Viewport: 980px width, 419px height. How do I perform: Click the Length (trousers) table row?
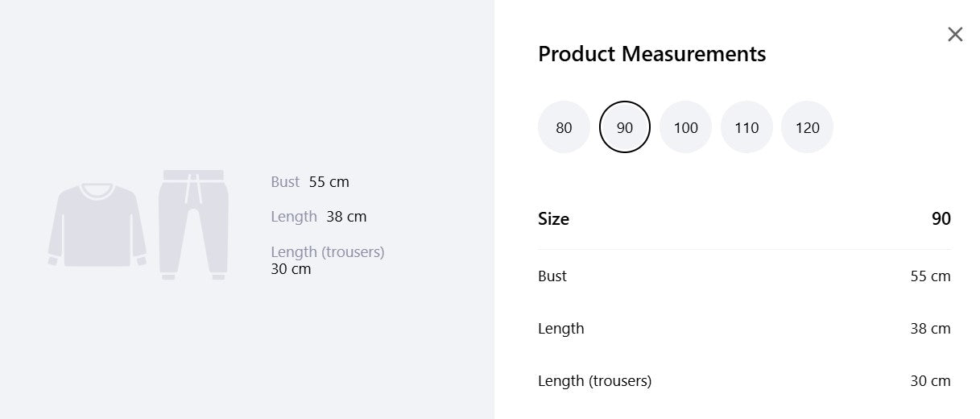click(744, 381)
